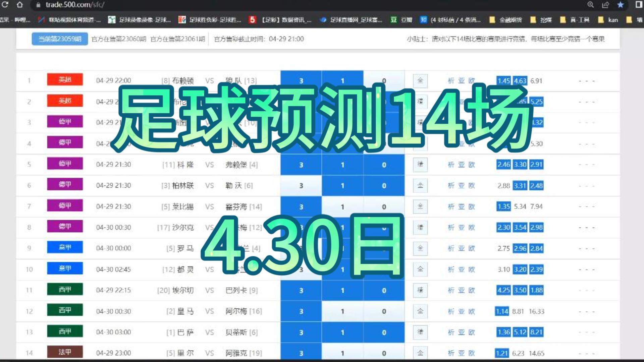This screenshot has height=362, width=644.
Task: Toggle result 3 for 柏林联 vs 勒沃
Action: (301, 186)
